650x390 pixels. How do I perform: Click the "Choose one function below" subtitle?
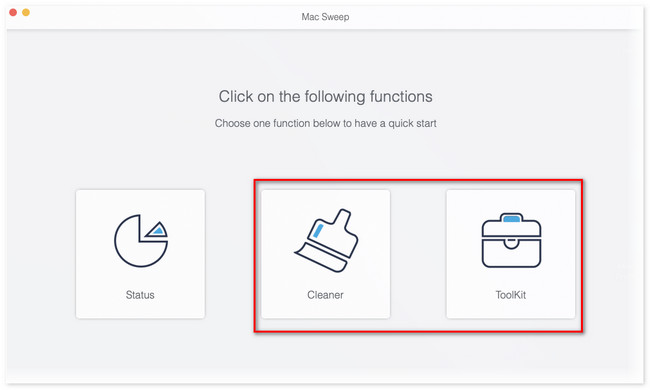325,124
